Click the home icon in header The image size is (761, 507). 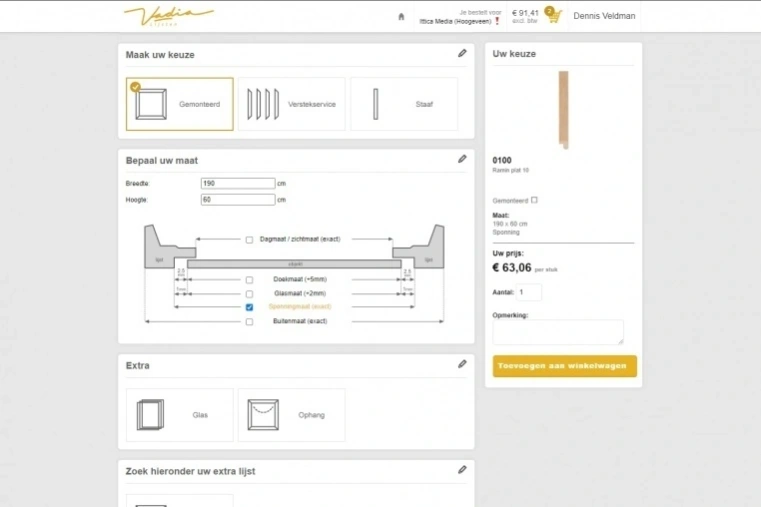click(401, 16)
